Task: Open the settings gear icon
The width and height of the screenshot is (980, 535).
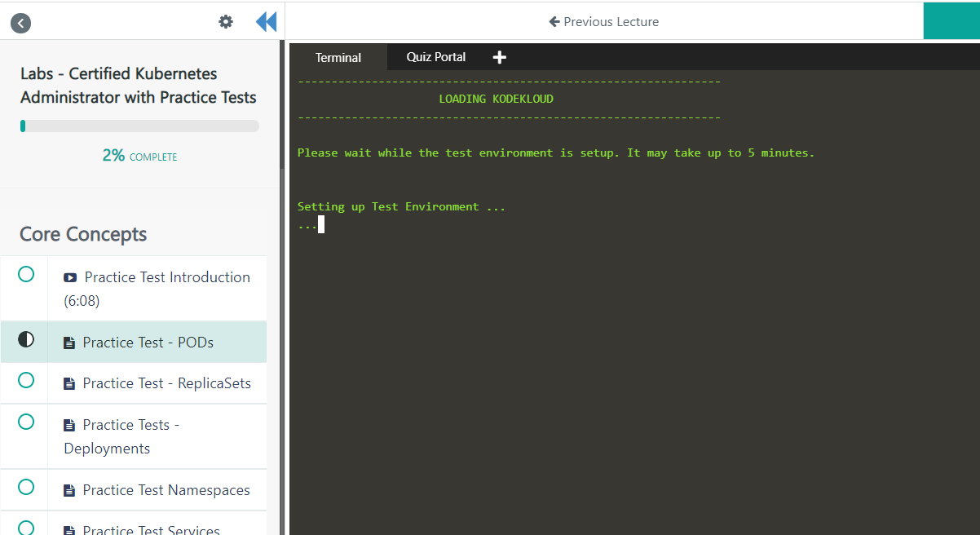Action: (x=226, y=22)
